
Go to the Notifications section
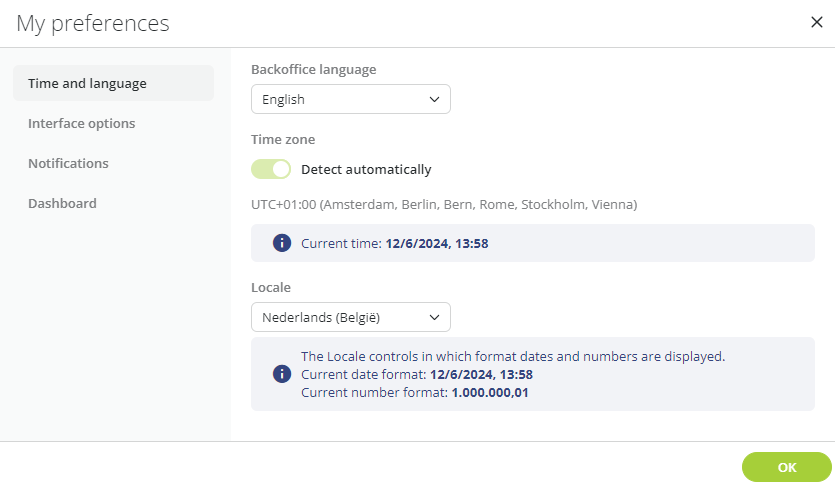(x=68, y=163)
